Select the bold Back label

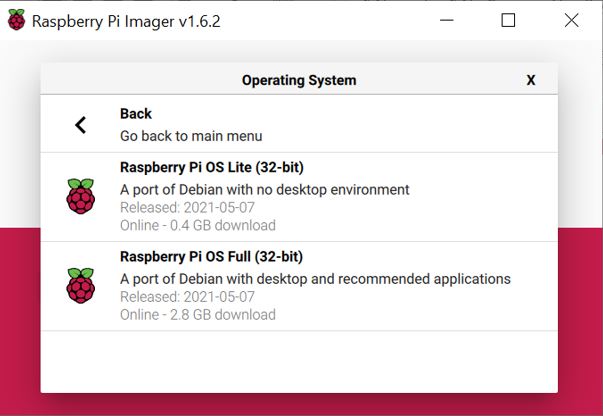tap(136, 114)
